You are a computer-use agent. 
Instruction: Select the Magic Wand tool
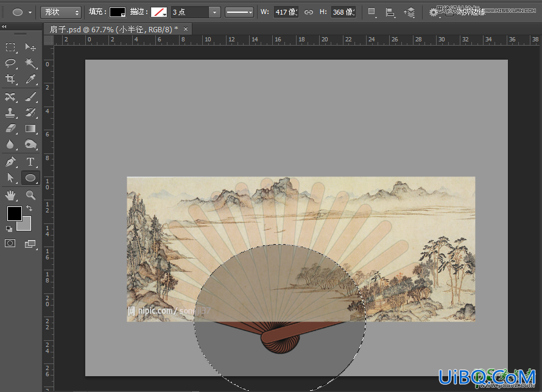click(30, 63)
